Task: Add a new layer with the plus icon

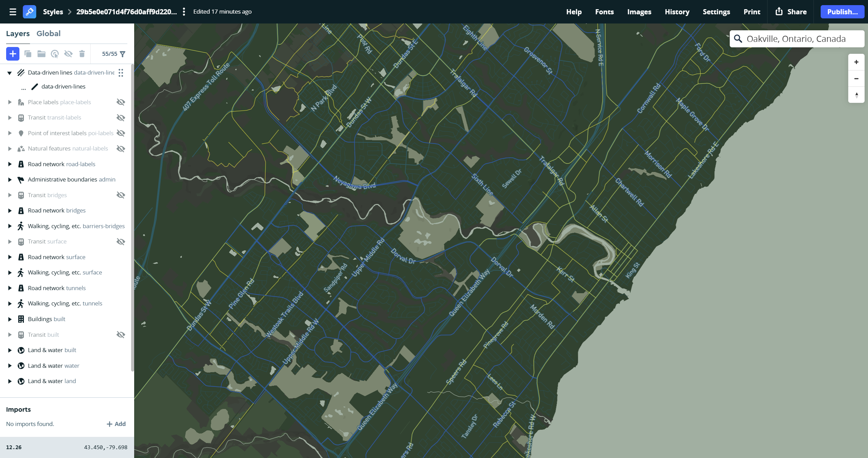Action: (13, 54)
